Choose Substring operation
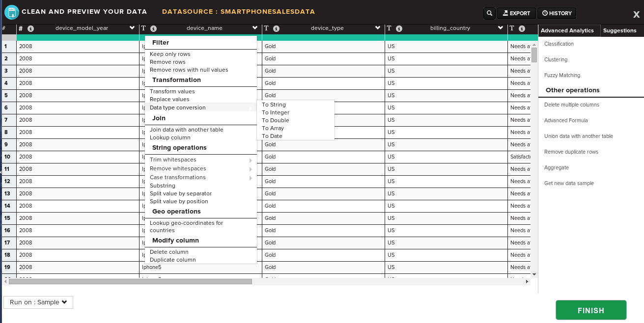The height and width of the screenshot is (323, 644). pos(162,186)
